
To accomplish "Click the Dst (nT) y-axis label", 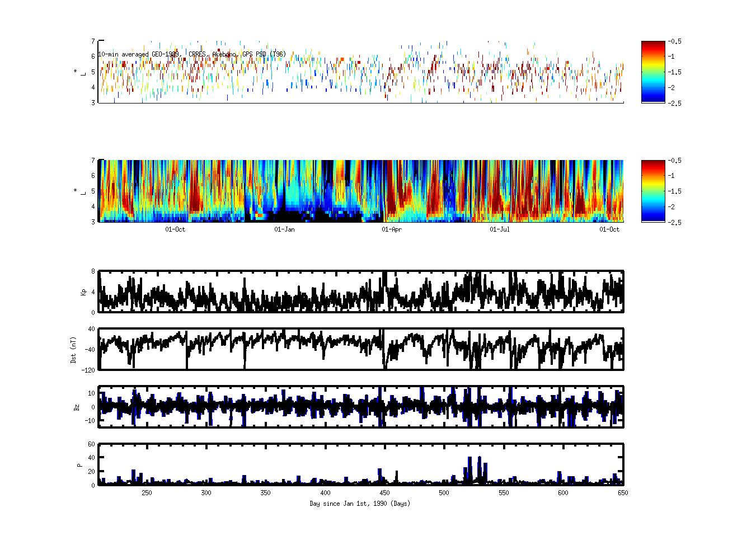I will click(x=73, y=349).
